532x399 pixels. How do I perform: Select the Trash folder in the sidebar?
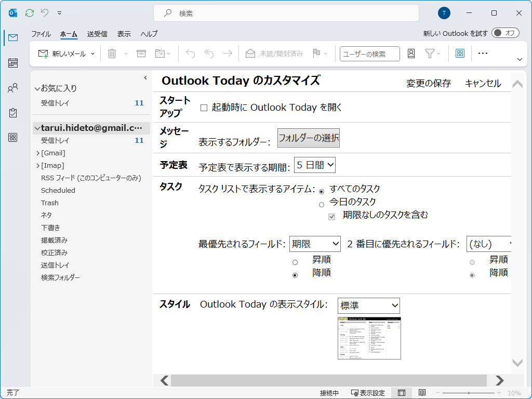[x=49, y=203]
